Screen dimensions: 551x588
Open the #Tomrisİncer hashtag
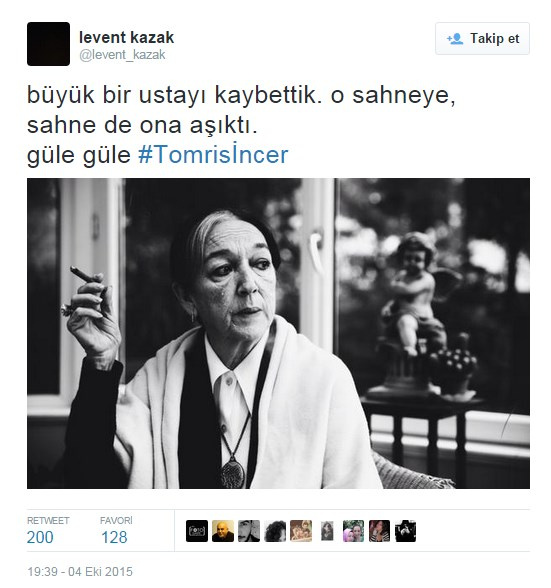point(213,154)
